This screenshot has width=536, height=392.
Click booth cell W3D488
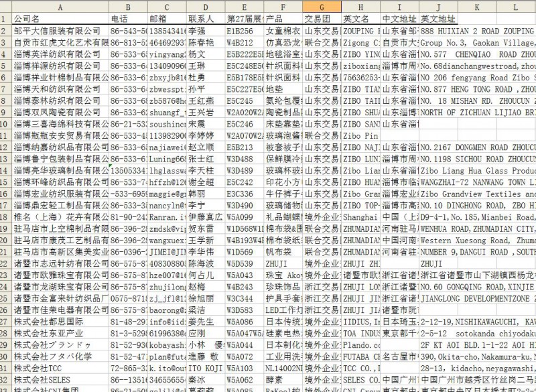click(x=245, y=159)
